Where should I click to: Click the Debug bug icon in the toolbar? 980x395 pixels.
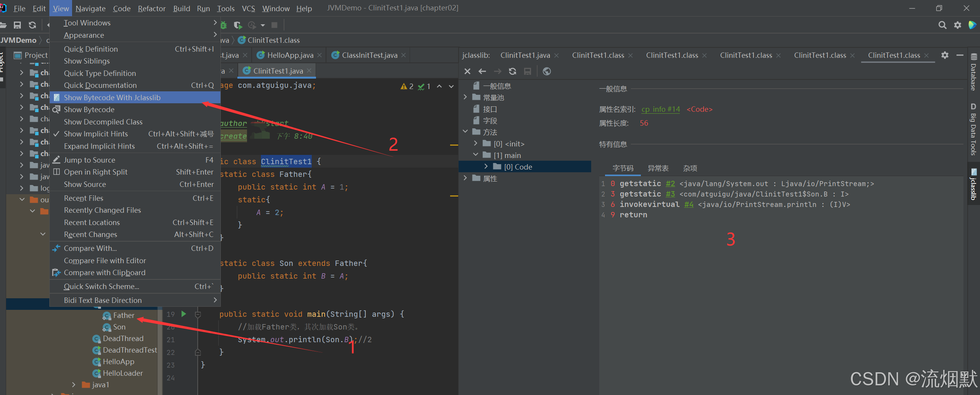click(224, 25)
